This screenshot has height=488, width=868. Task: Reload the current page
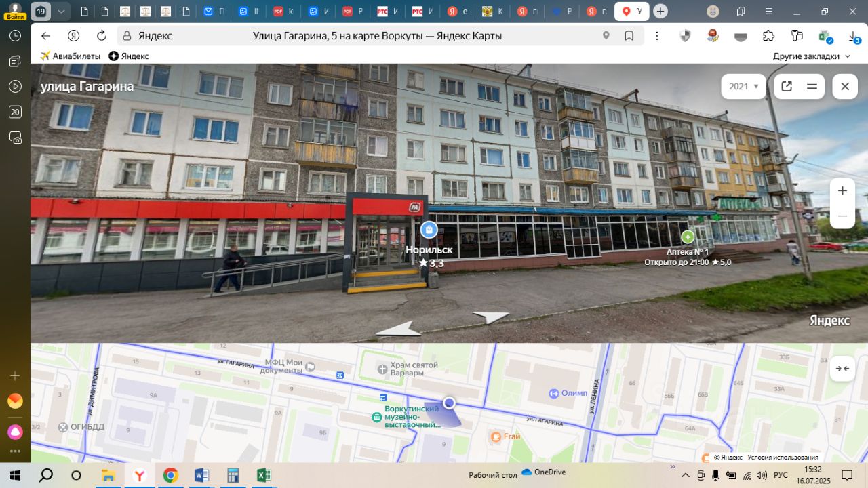(102, 36)
